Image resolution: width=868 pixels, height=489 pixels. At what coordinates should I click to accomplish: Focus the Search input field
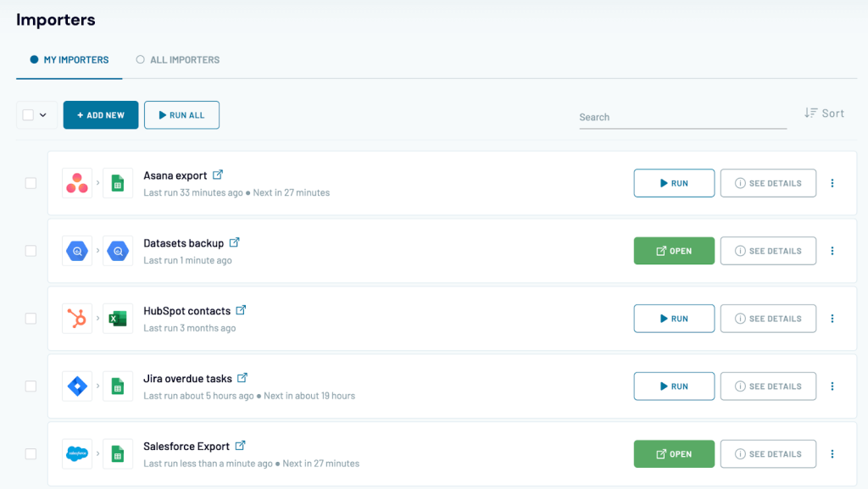pyautogui.click(x=682, y=117)
